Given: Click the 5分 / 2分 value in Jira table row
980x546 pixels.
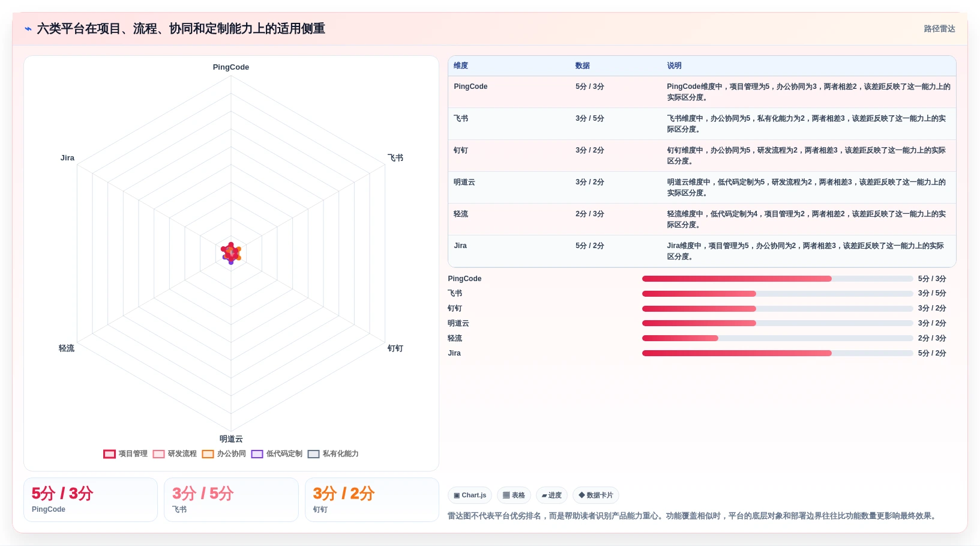Looking at the screenshot, I should 590,246.
